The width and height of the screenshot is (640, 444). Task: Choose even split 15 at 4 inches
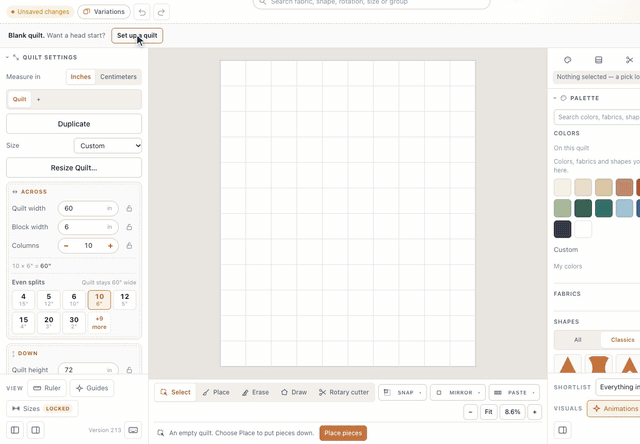click(x=23, y=323)
